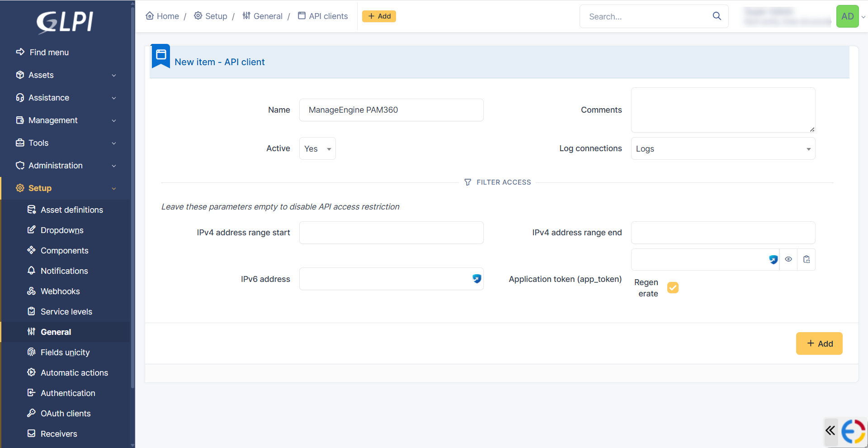Open Dropdowns setup page
868x448 pixels.
coord(62,230)
